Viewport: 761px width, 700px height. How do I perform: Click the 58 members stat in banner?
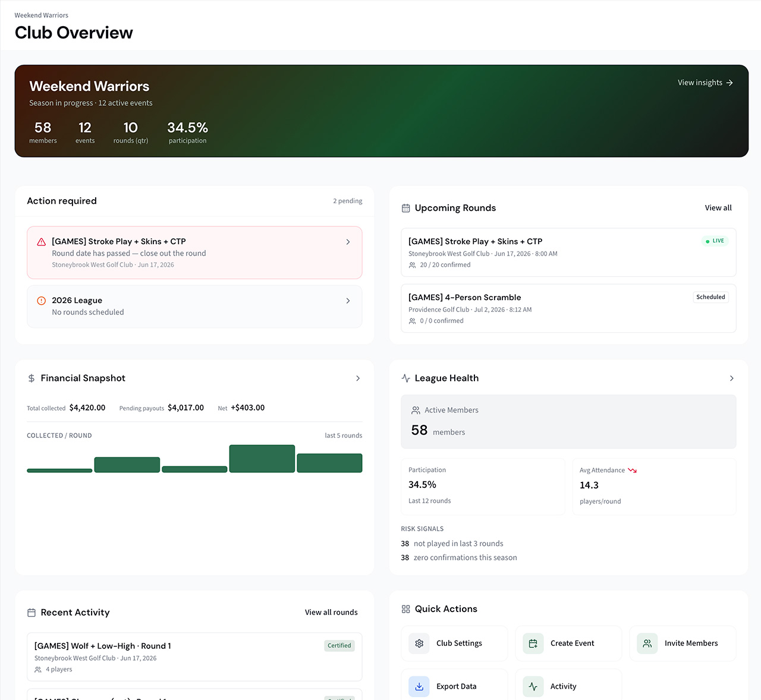pos(43,133)
